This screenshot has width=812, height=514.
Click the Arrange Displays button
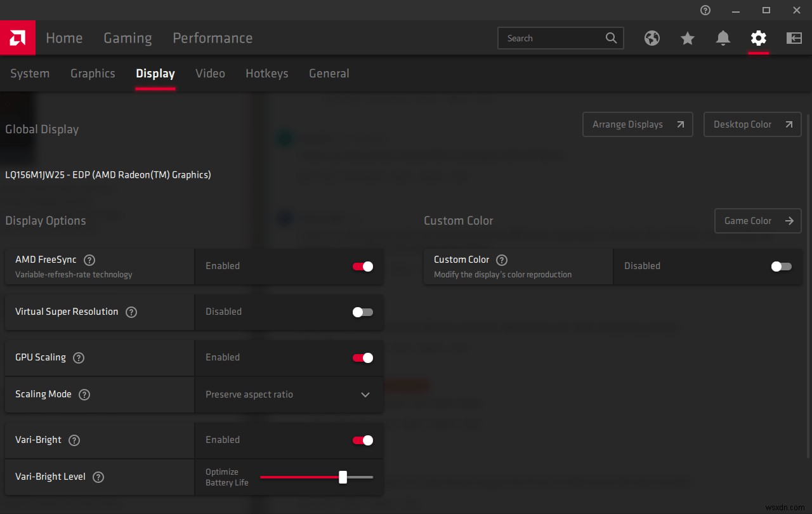637,124
